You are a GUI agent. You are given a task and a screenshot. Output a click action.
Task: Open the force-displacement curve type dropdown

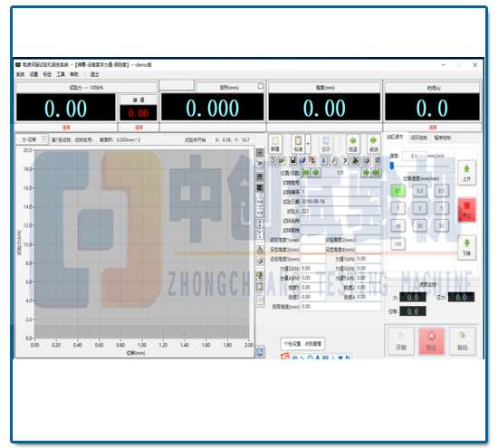click(44, 139)
